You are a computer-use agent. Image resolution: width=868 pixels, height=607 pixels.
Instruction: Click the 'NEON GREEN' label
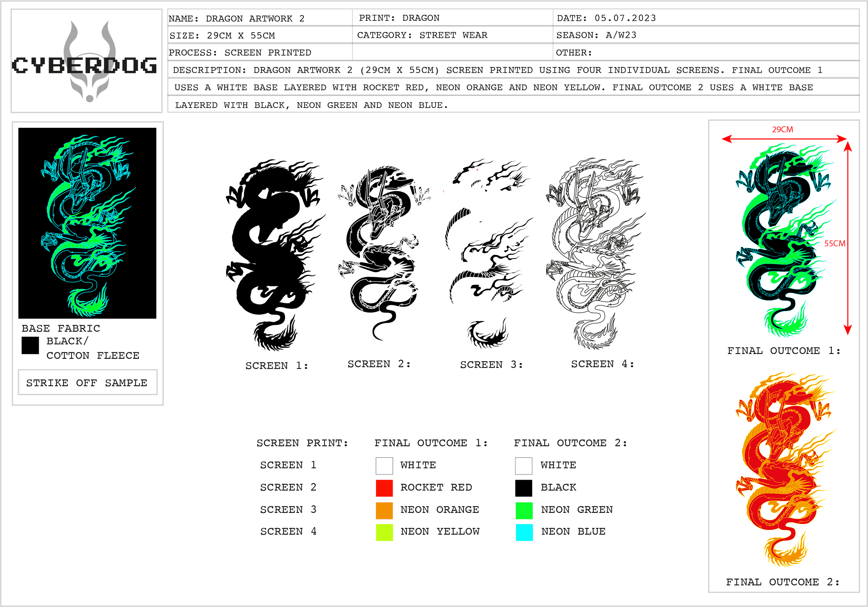point(577,509)
